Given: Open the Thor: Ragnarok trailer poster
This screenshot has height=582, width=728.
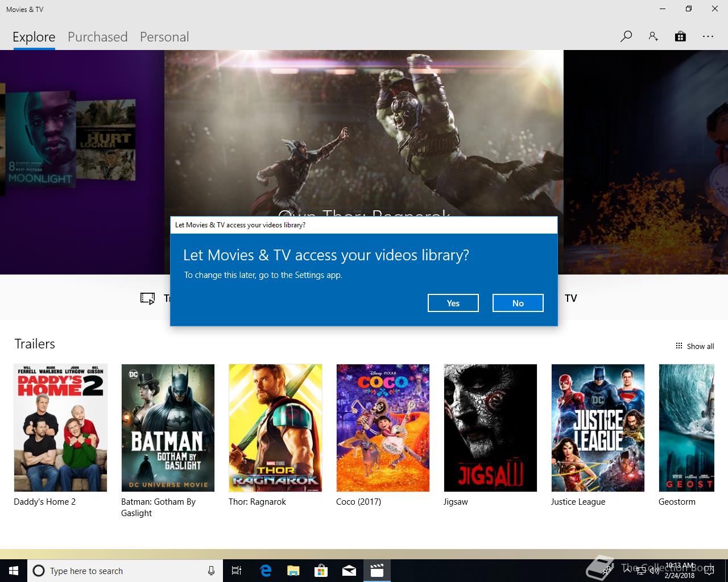Looking at the screenshot, I should (275, 428).
